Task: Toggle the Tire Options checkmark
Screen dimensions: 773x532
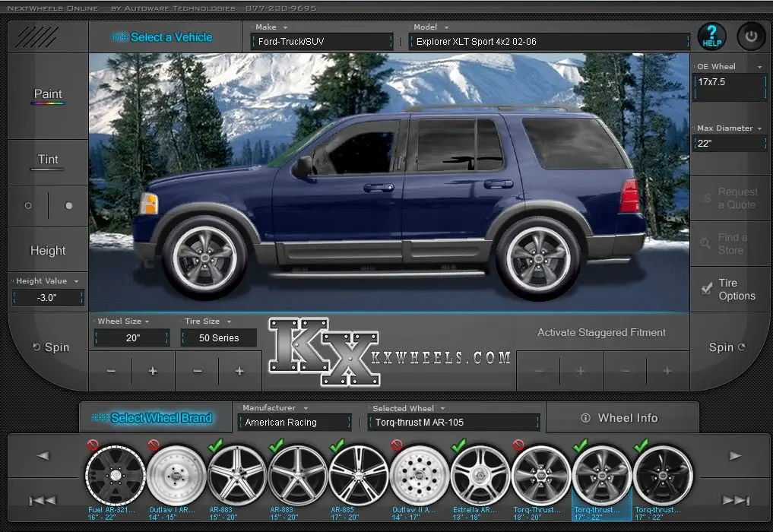Action: [707, 289]
